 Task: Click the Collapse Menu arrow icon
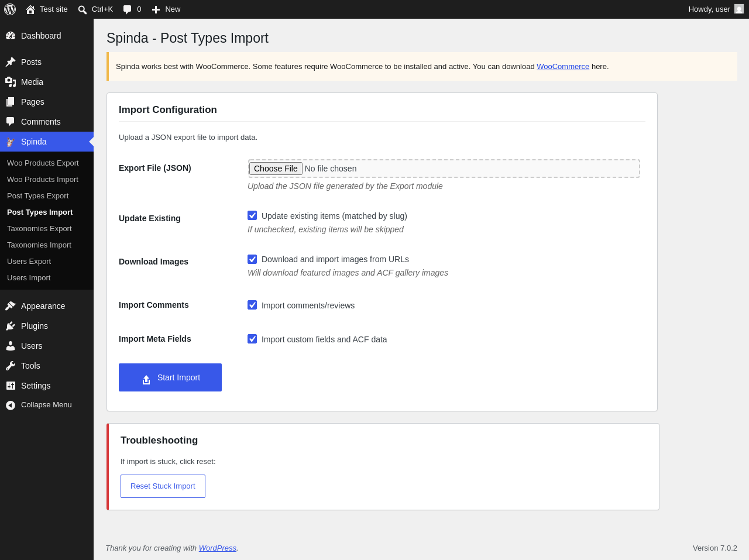[11, 405]
